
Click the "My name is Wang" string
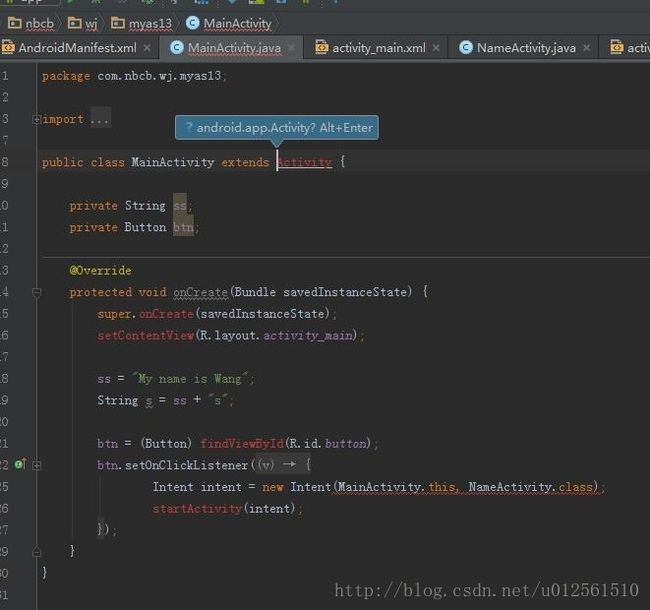(190, 379)
